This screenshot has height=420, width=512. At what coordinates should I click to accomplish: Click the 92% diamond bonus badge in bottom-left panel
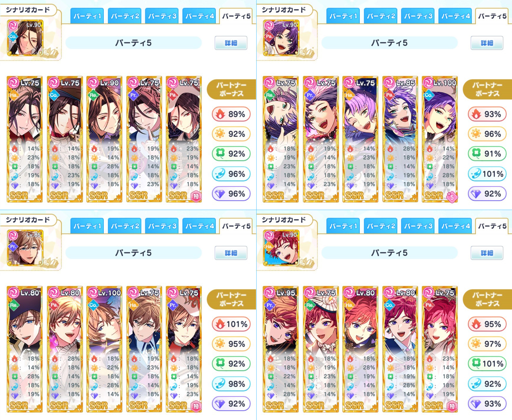coord(231,404)
